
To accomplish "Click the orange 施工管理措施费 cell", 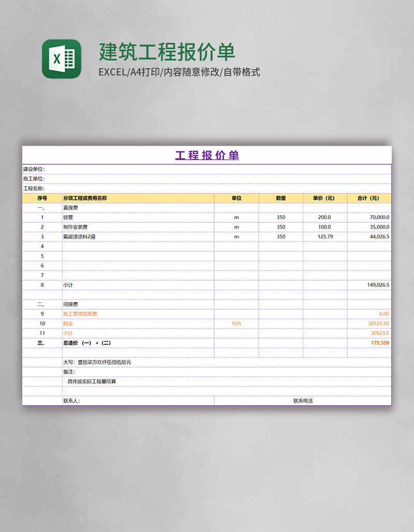I will click(x=138, y=314).
